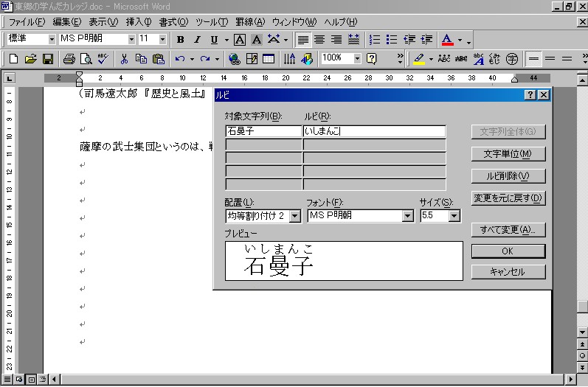Click the ルビ text field containing いしまんこ
The width and height of the screenshot is (588, 387).
374,131
